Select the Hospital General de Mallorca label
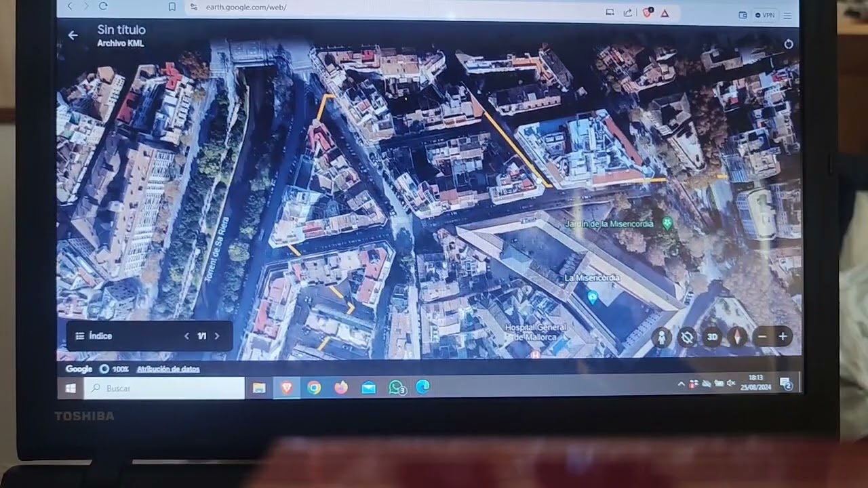This screenshot has width=868, height=488. (535, 332)
